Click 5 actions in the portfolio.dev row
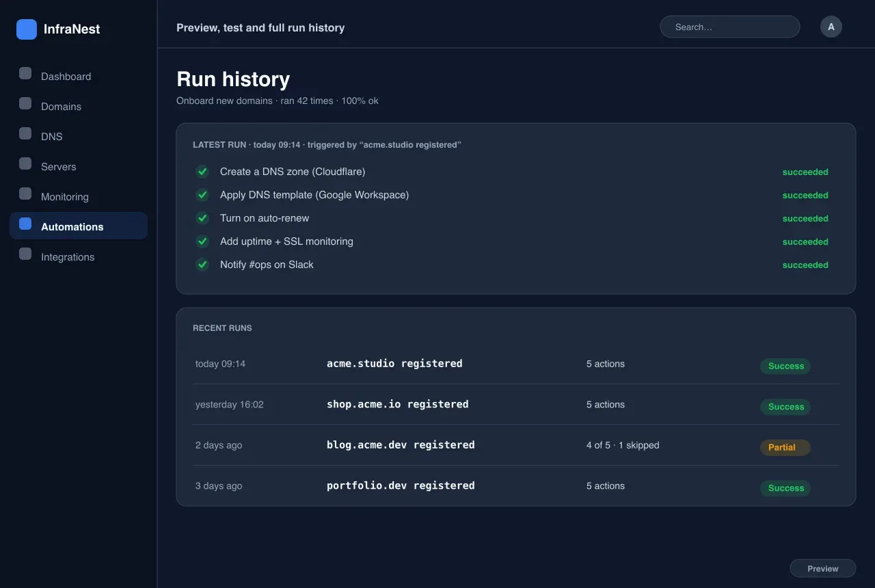Viewport: 875px width, 588px height. pyautogui.click(x=606, y=486)
